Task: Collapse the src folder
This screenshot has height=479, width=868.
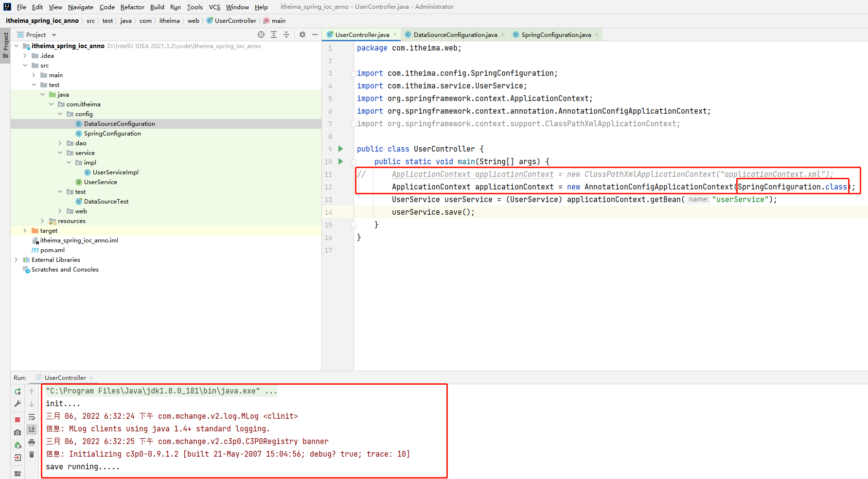Action: point(25,65)
